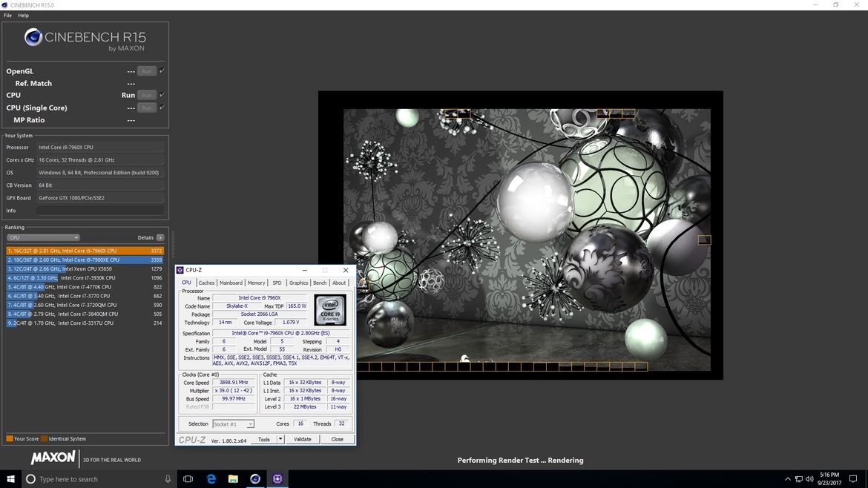Click the orange Your Score legend swatch
This screenshot has width=868, height=488.
point(10,439)
